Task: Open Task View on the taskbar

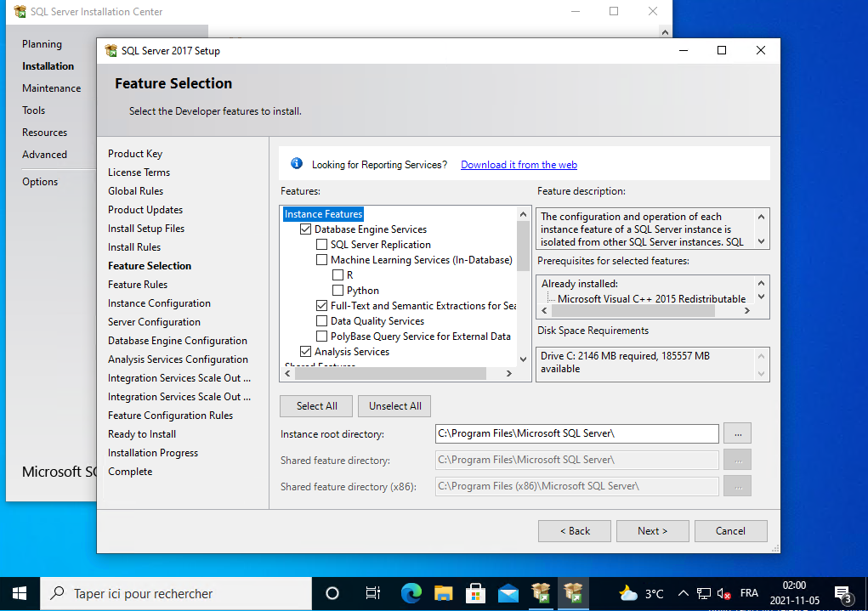Action: (372, 593)
